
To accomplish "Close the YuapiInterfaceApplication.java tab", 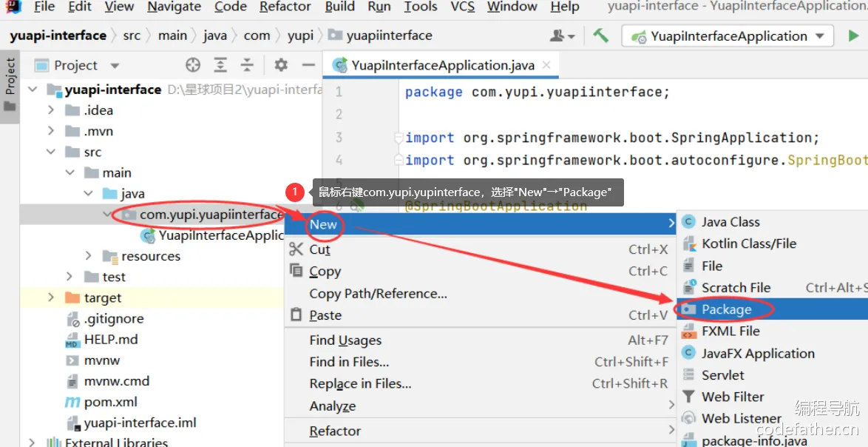I will tap(546, 65).
